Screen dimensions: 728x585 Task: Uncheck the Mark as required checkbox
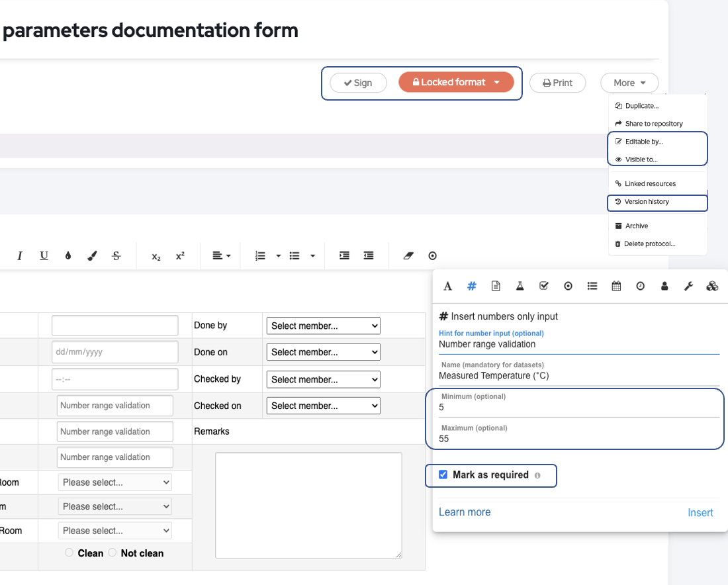[443, 474]
